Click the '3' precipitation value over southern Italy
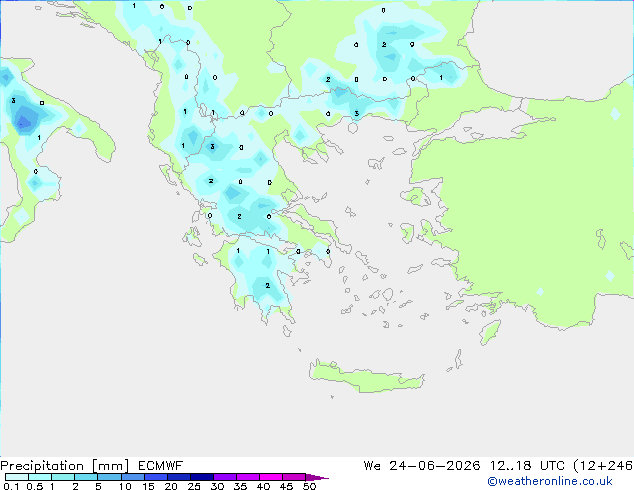 point(13,100)
